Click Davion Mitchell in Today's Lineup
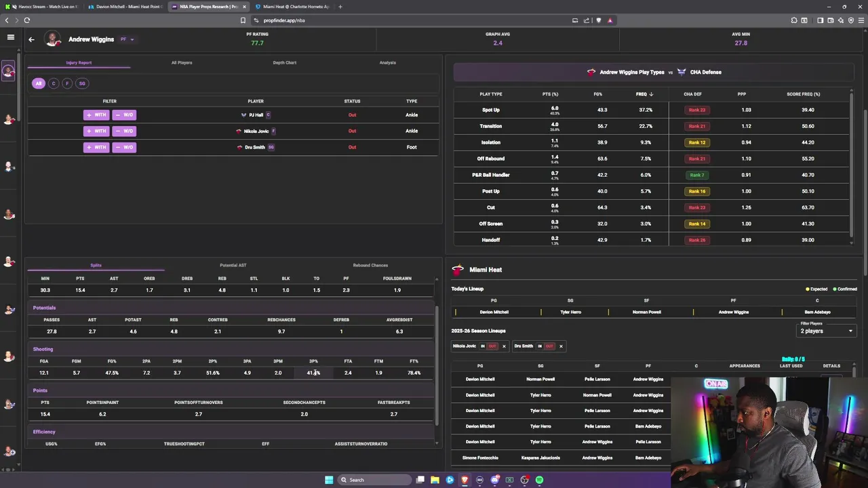 tap(494, 312)
